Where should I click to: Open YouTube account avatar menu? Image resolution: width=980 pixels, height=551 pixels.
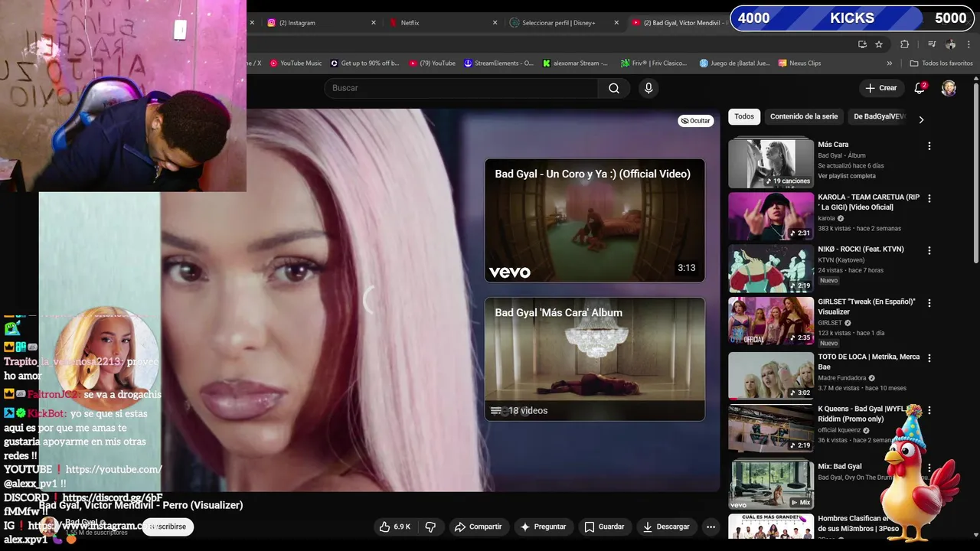click(949, 88)
